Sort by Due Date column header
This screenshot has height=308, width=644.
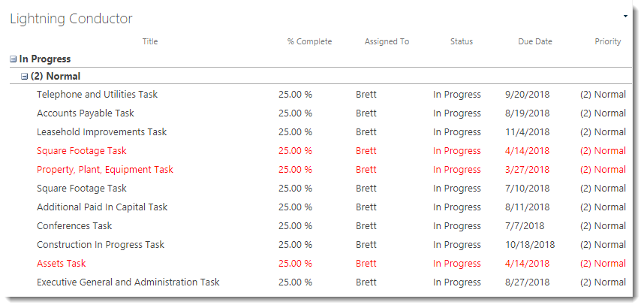point(535,41)
